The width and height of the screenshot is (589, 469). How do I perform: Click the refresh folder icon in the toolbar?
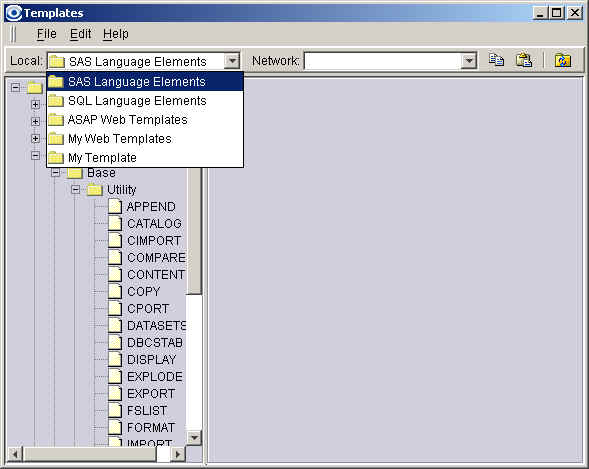(562, 60)
